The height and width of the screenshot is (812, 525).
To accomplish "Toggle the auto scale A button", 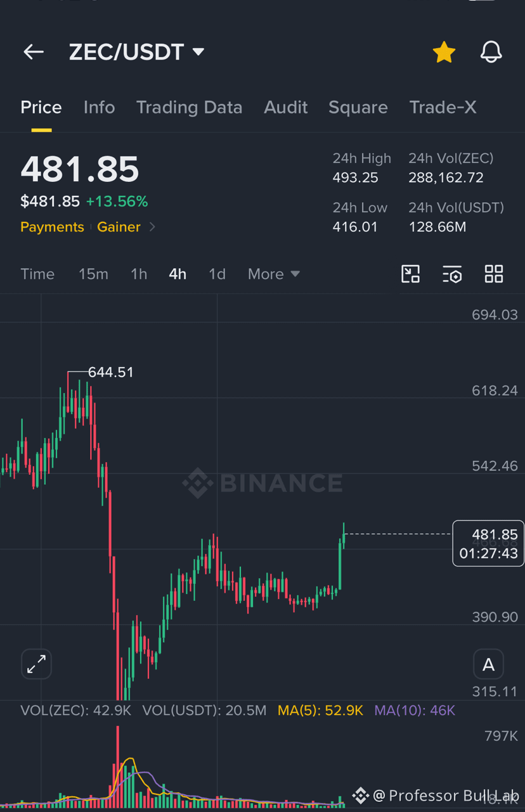I will [488, 664].
